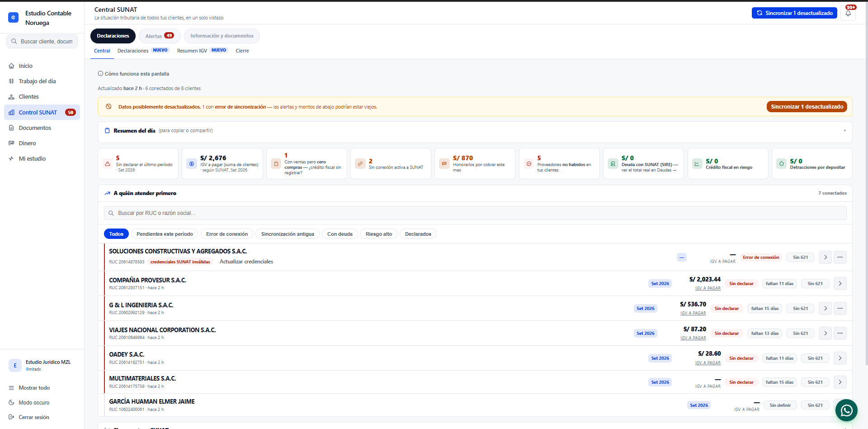
Task: Open more options for VIAJES NACIONAL CORPORATION row
Action: [840, 334]
